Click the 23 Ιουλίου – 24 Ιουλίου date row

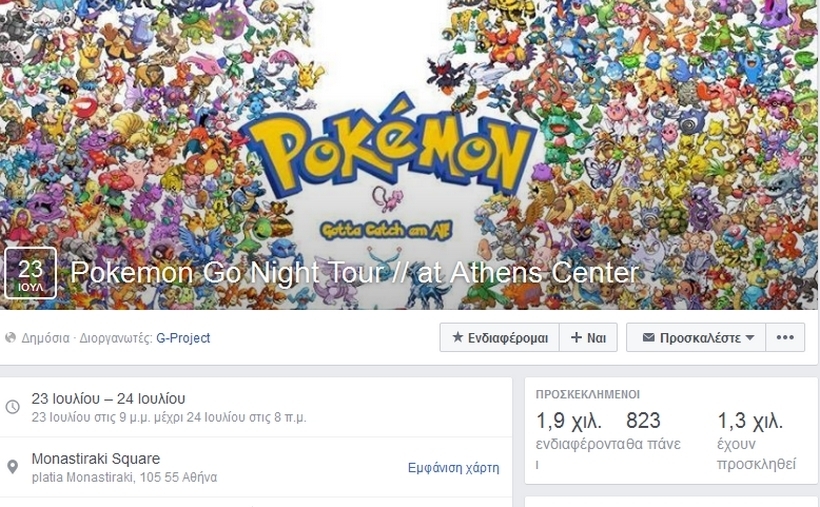click(x=256, y=407)
